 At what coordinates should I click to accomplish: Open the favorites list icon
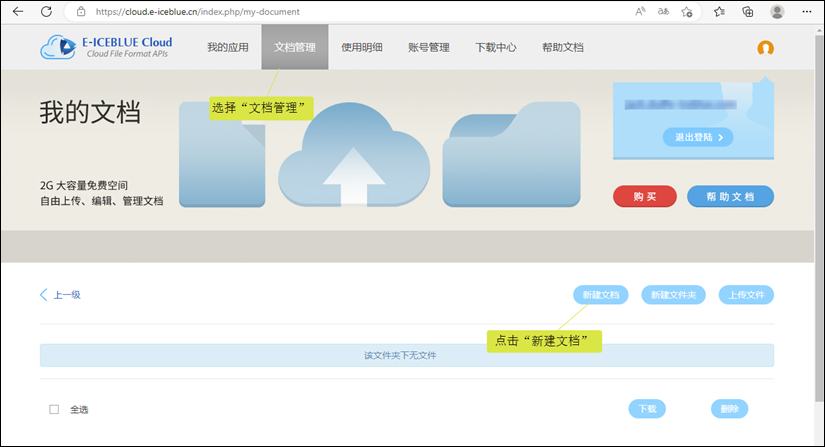tap(719, 11)
